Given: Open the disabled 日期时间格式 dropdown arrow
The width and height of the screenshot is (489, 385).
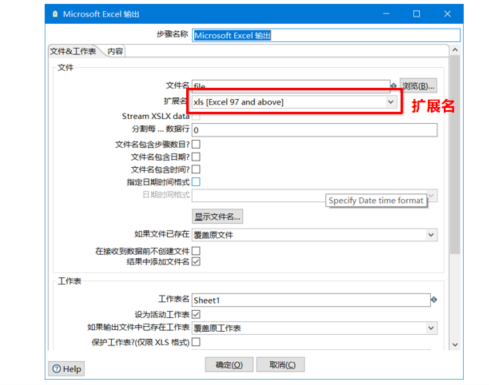Looking at the screenshot, I should pyautogui.click(x=432, y=195).
